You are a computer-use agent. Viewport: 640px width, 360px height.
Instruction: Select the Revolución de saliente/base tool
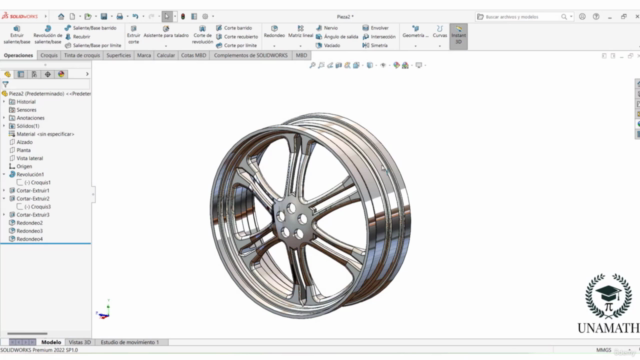click(48, 35)
